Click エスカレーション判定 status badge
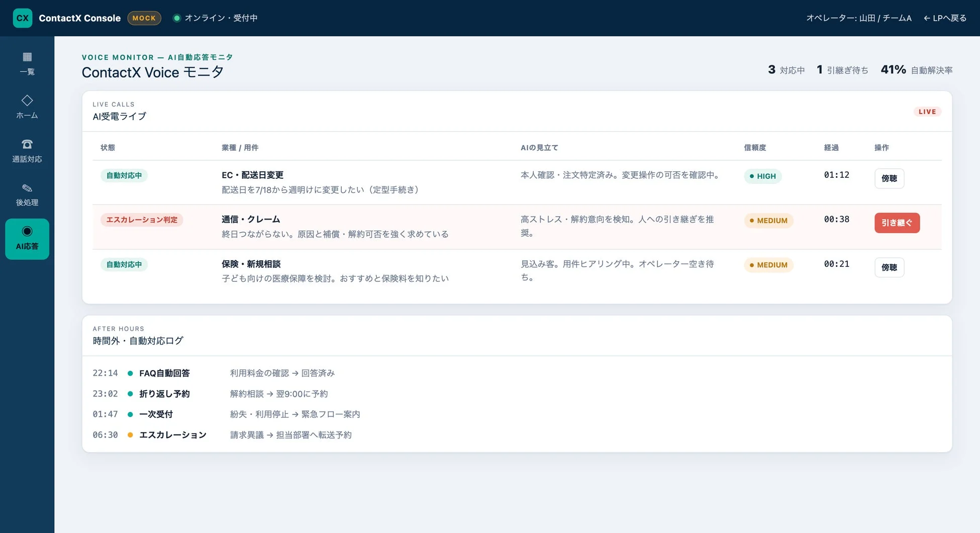The image size is (980, 533). click(x=142, y=220)
